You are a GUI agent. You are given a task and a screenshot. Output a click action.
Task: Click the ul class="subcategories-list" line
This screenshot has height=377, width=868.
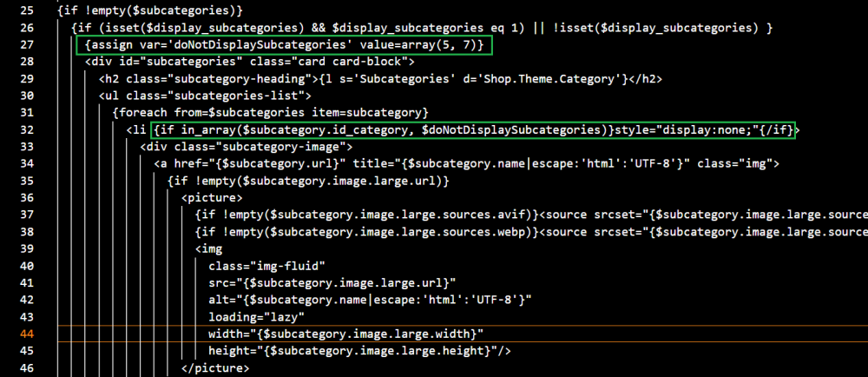[x=204, y=96]
